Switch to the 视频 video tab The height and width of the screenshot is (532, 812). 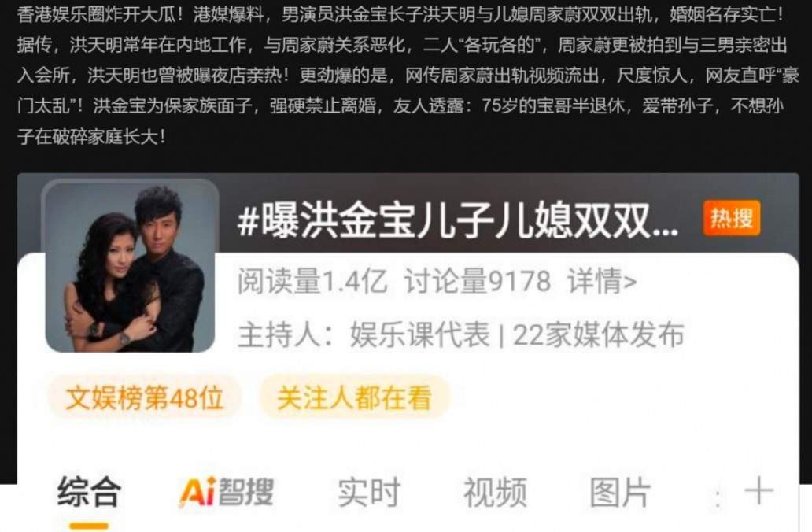pos(495,492)
